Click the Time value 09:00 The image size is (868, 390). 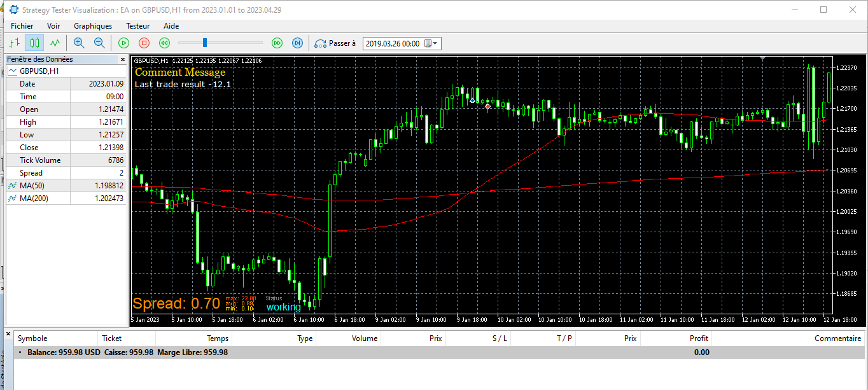(x=116, y=97)
